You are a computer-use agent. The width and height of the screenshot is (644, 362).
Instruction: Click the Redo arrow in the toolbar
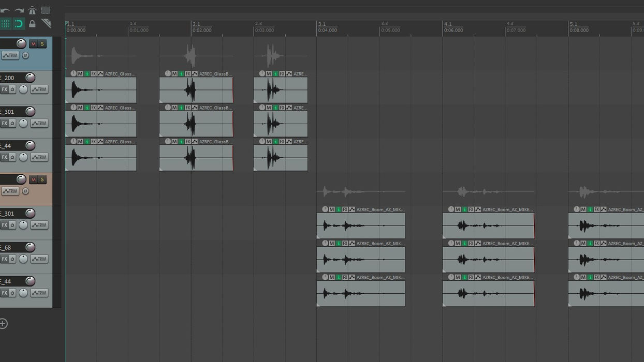click(x=19, y=10)
